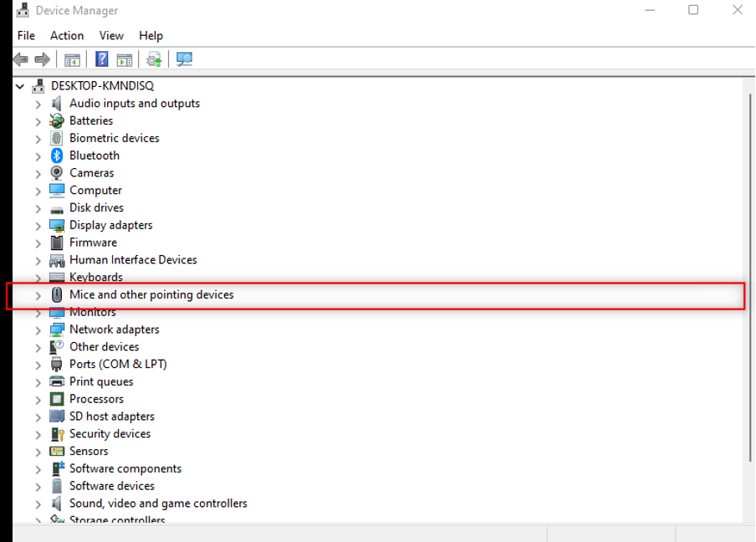Screen dimensions: 756x542
Task: Select Sound, video and game controllers
Action: [x=158, y=504]
